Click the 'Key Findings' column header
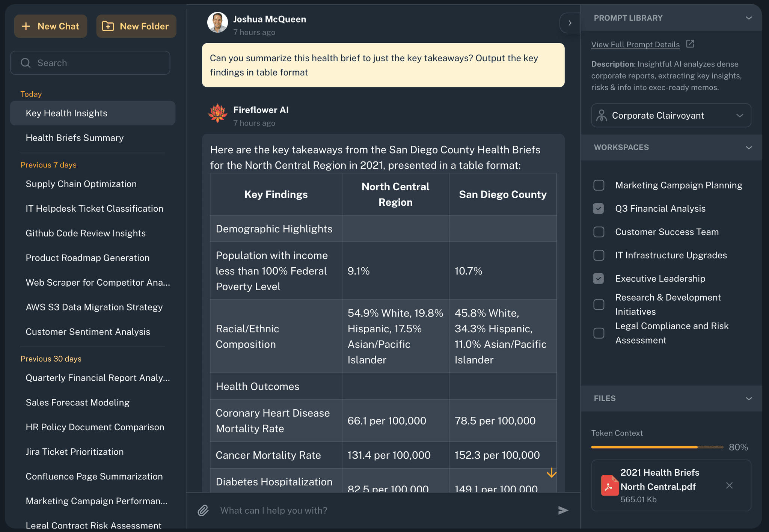769x532 pixels. tap(276, 194)
